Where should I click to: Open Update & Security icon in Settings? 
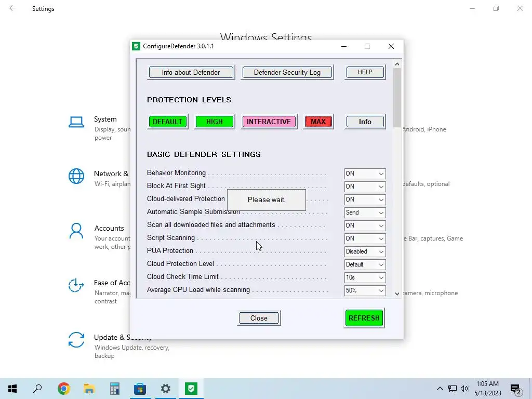[76, 340]
